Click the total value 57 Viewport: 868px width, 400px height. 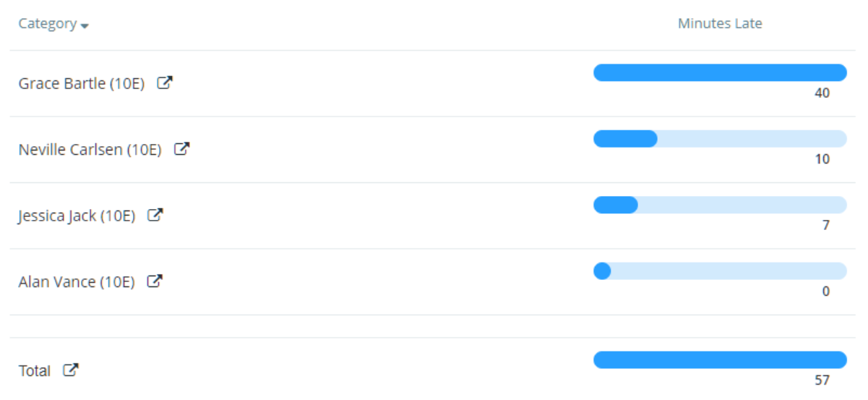pyautogui.click(x=822, y=380)
